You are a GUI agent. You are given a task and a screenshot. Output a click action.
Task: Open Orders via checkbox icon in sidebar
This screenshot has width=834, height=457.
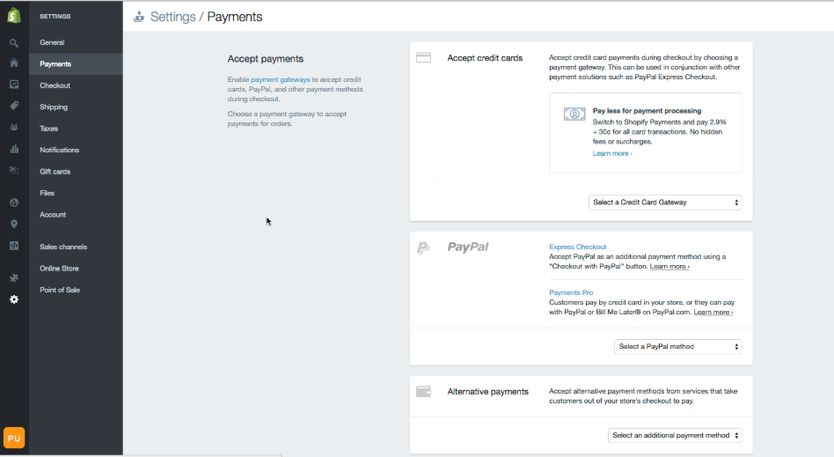pos(14,85)
